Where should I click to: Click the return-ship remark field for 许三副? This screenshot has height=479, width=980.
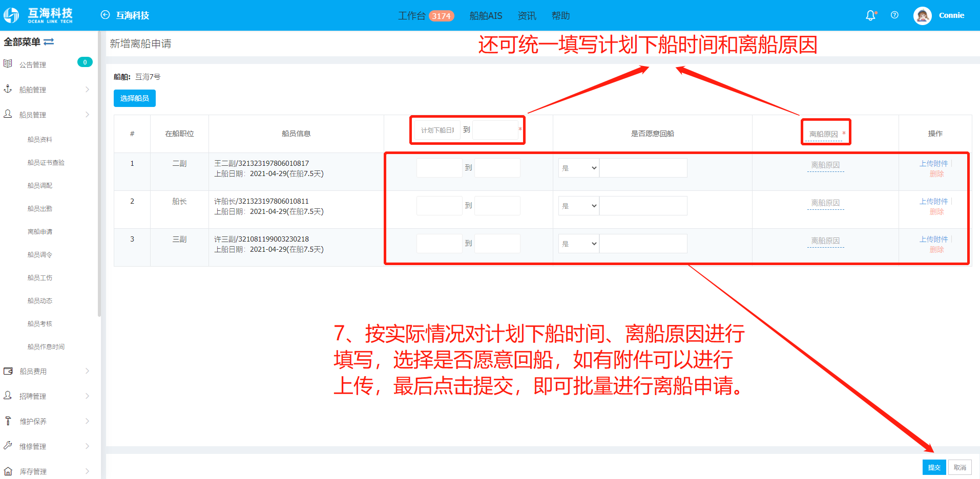pyautogui.click(x=643, y=244)
